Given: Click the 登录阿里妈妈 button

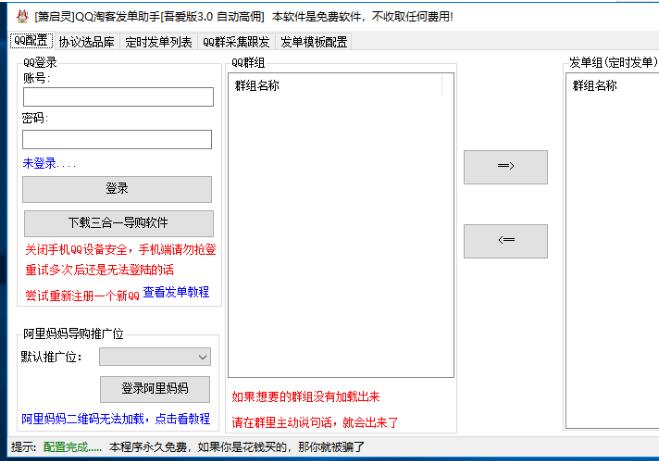Looking at the screenshot, I should 155,389.
